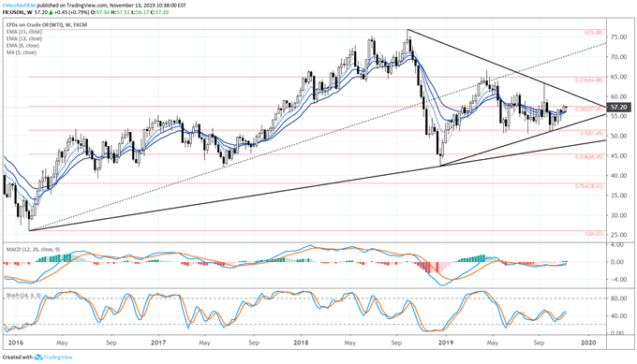The image size is (637, 364).
Task: Click the 0.5(51.45) Fibonacci level label
Action: coord(592,133)
